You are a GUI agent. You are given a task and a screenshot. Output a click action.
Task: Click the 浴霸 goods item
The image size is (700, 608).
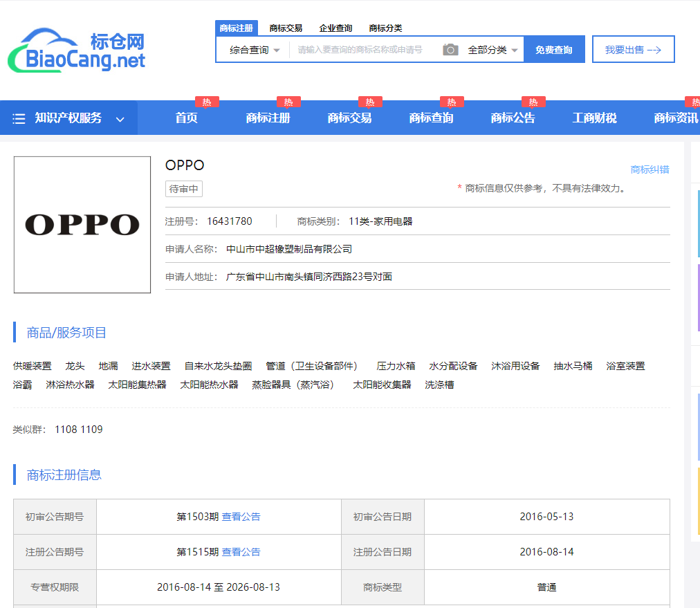click(x=22, y=385)
